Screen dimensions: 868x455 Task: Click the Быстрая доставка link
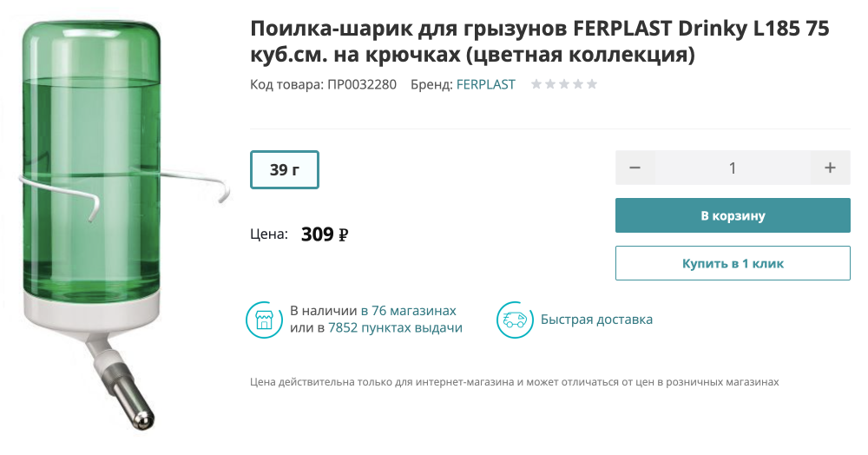596,320
